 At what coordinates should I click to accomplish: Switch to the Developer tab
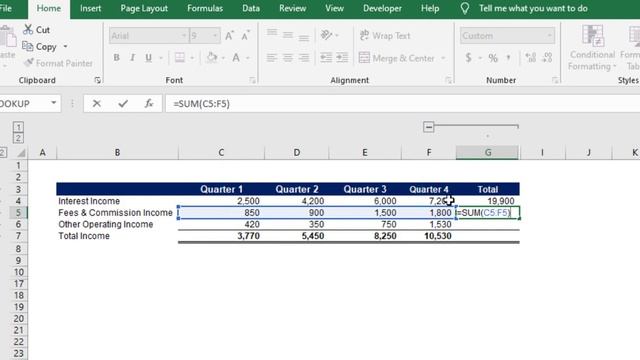tap(382, 9)
